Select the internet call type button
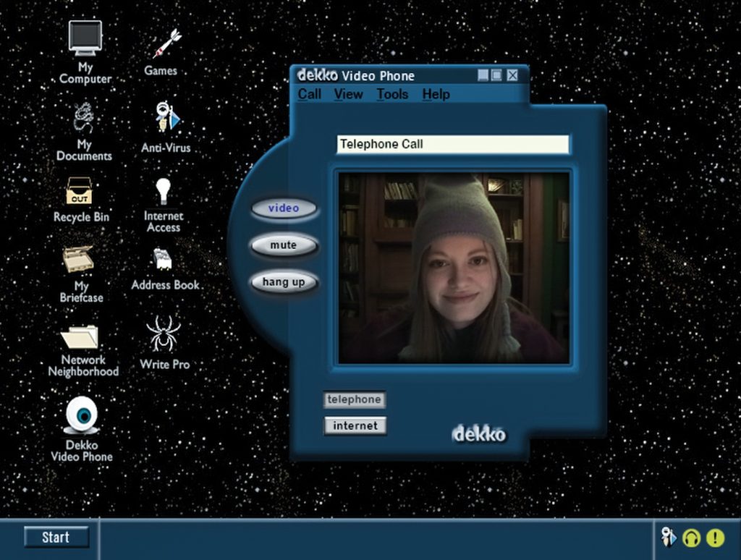Image resolution: width=741 pixels, height=560 pixels. pyautogui.click(x=355, y=426)
